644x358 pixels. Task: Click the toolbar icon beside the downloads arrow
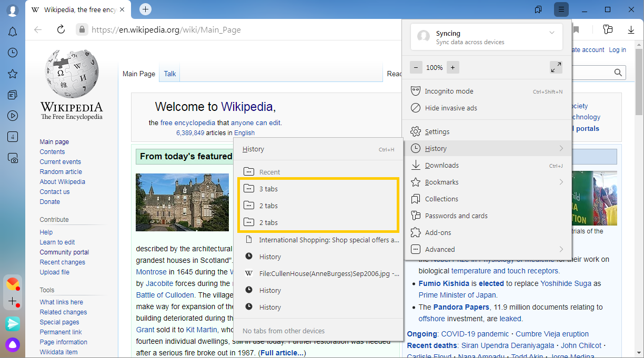608,29
